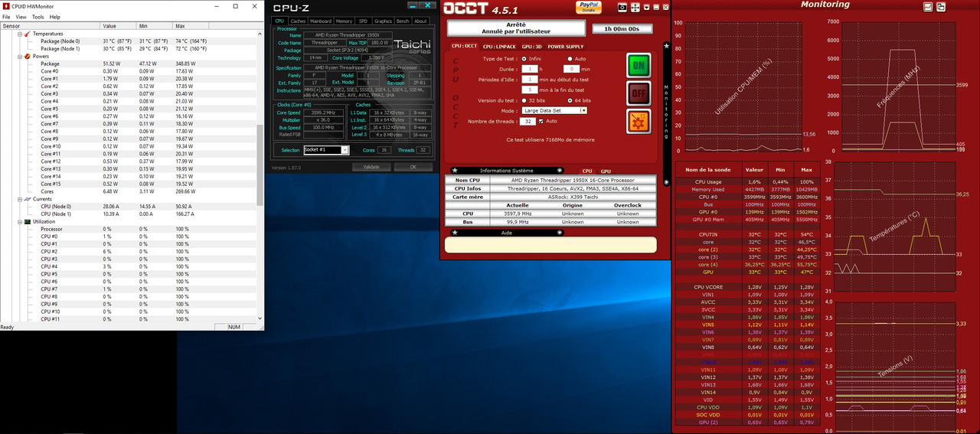Viewport: 980px width, 434px height.
Task: Switch to OCCT CPU:LINPACK tab
Action: pyautogui.click(x=499, y=47)
